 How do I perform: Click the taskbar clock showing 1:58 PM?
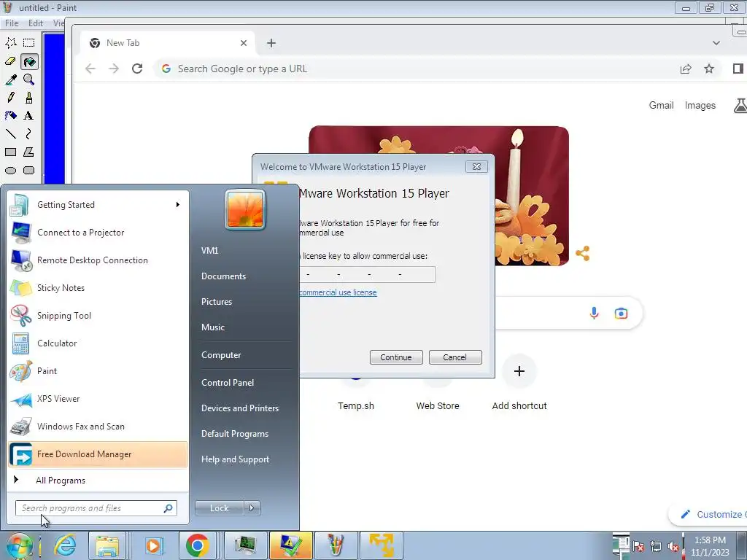click(710, 546)
